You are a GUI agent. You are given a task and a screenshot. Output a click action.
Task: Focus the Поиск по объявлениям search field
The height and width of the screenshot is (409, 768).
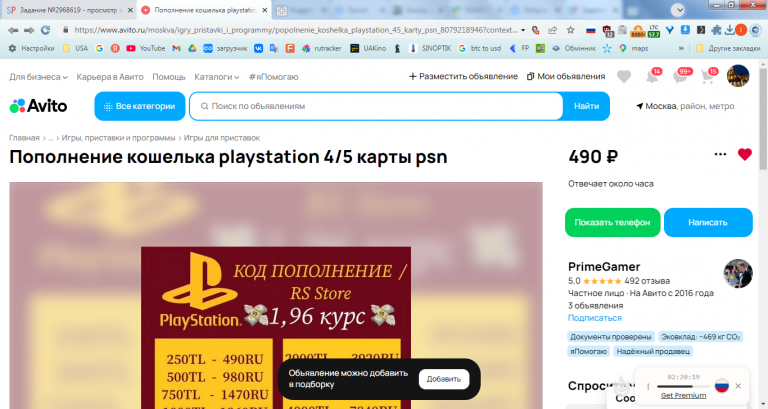[376, 106]
